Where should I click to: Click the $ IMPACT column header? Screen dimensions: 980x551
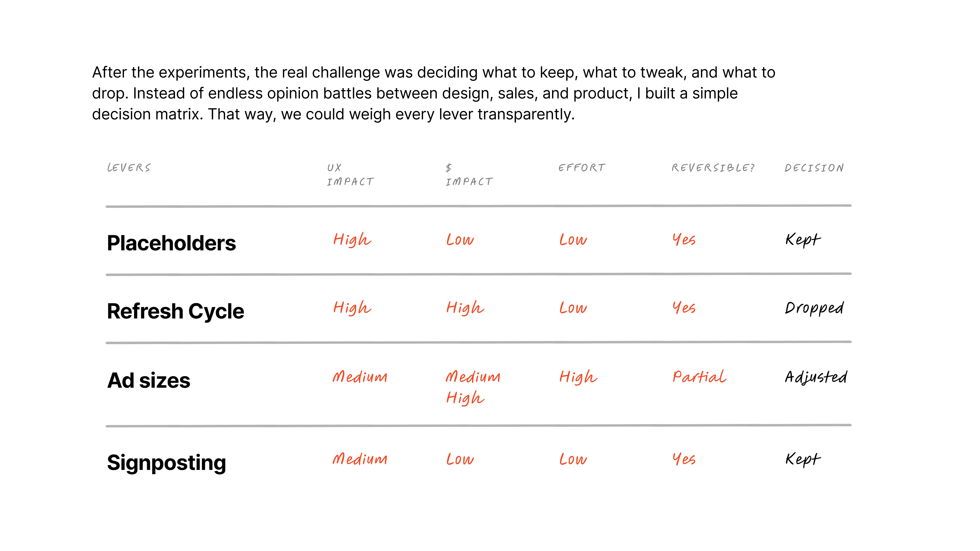(469, 174)
